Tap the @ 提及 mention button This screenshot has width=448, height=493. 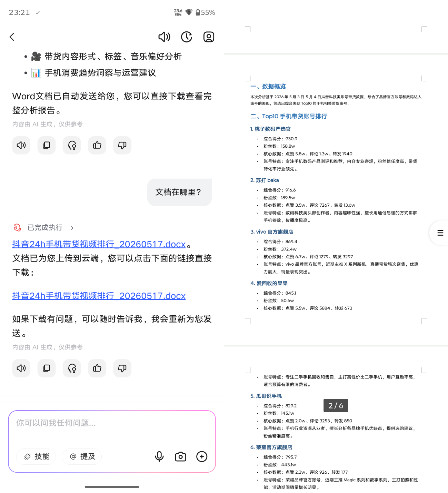(x=82, y=456)
